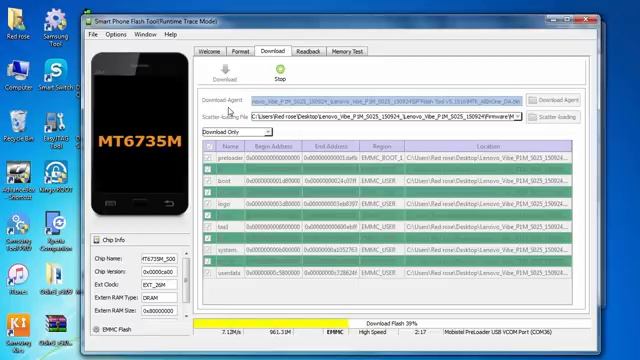
Task: Open the File menu
Action: [x=93, y=35]
